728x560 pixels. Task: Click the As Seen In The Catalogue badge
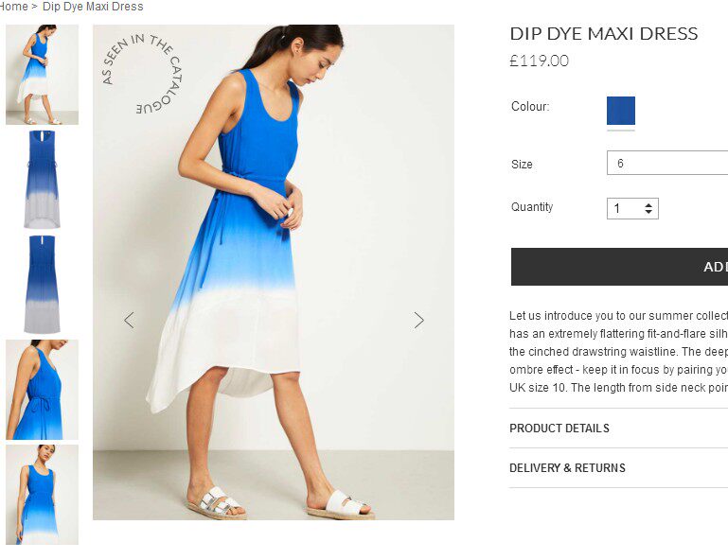click(142, 74)
